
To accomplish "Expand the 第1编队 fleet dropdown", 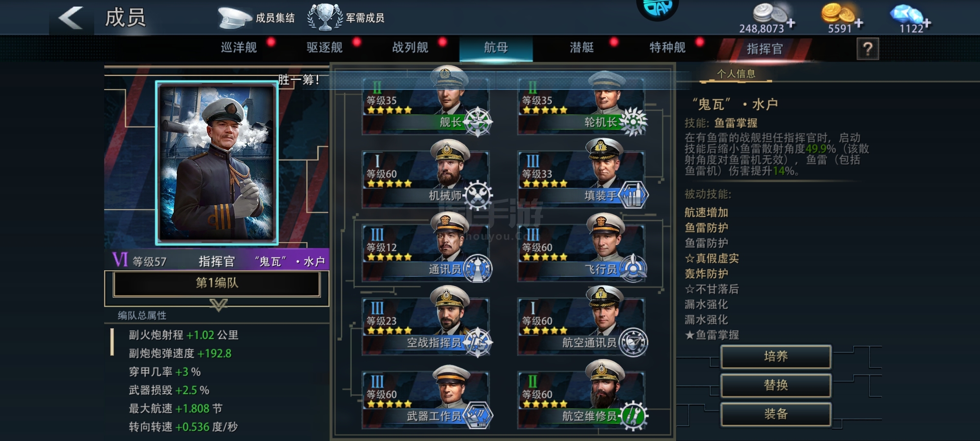I will click(217, 283).
